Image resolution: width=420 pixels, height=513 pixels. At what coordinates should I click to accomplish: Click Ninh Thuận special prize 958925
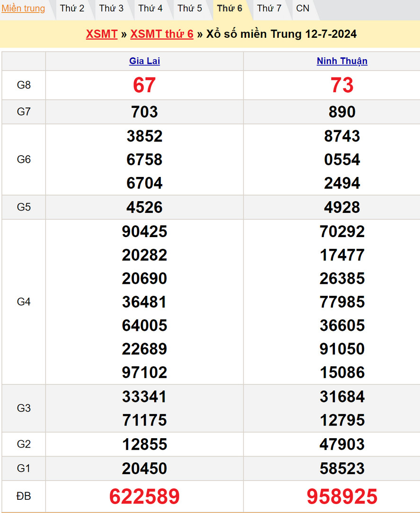click(x=342, y=496)
